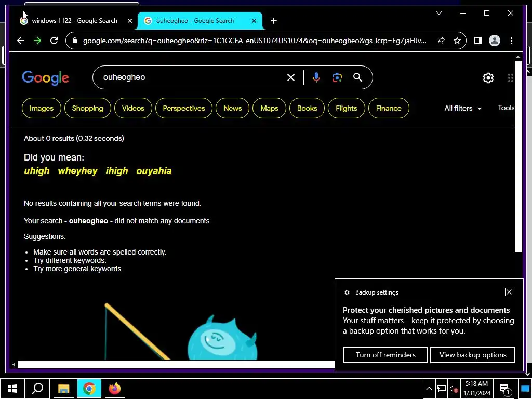Open muted volume tray icon
The width and height of the screenshot is (532, 399).
pos(454,389)
